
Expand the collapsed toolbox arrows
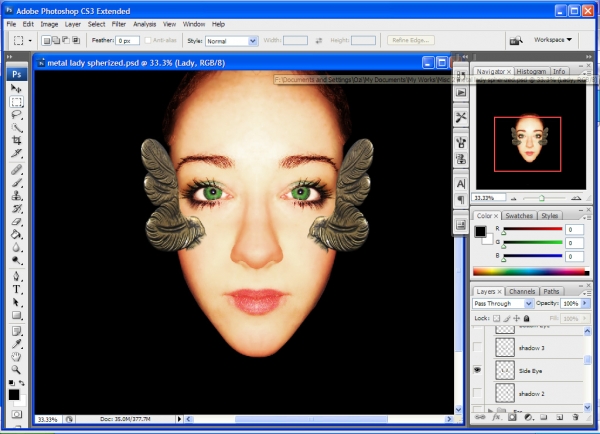coord(10,57)
